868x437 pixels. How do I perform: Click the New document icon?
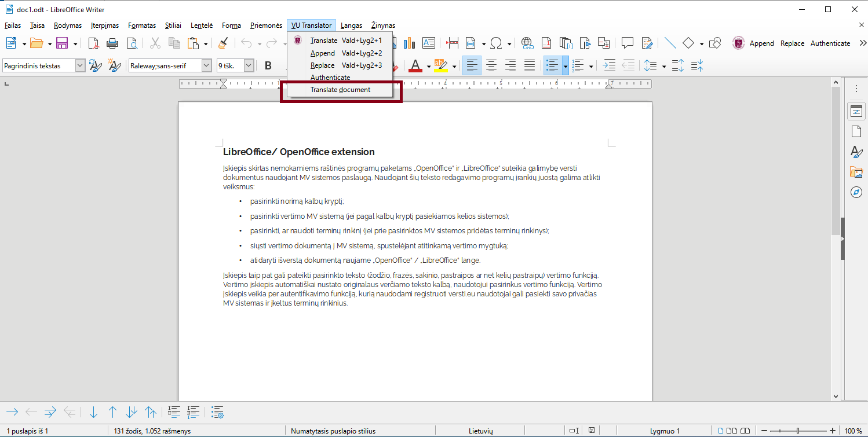pyautogui.click(x=12, y=43)
